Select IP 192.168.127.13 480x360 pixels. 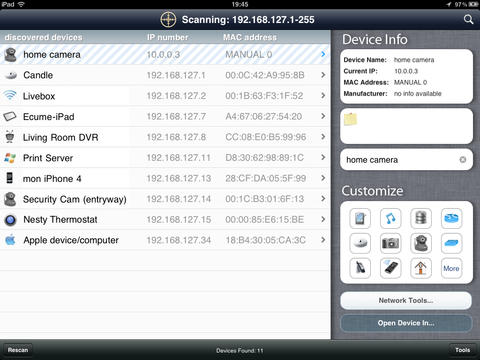coord(179,178)
